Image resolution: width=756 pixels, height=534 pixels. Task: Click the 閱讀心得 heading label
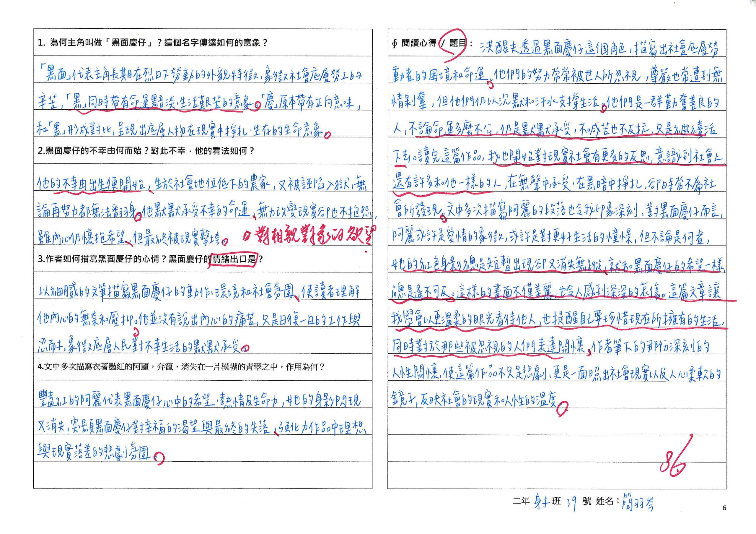(x=418, y=43)
